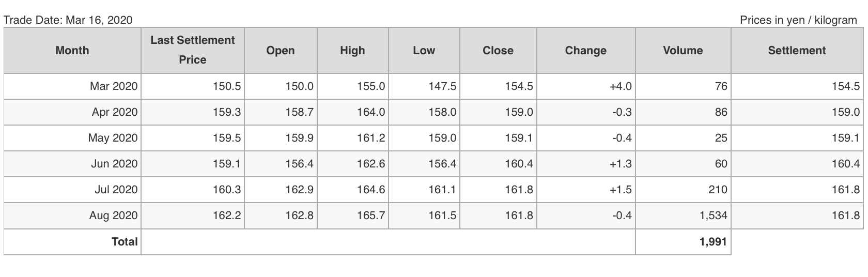Click the Trade Date Mar 16, 2020 text

pos(68,20)
